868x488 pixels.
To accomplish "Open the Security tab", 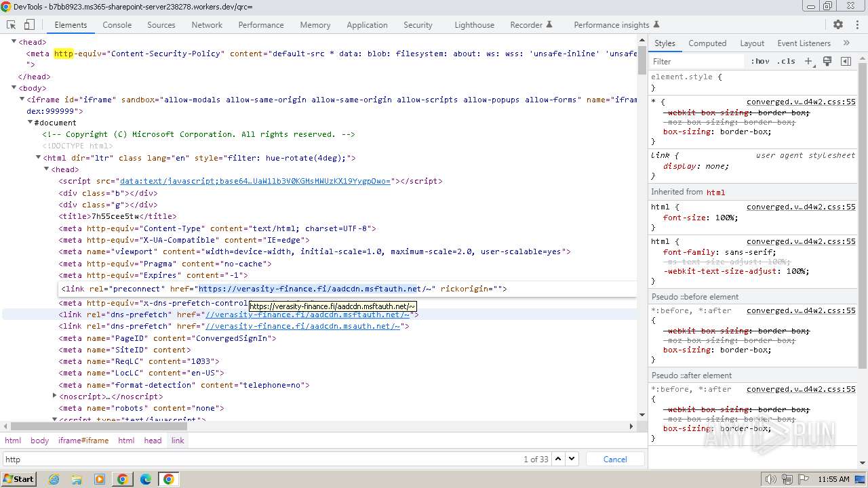I will [x=418, y=24].
